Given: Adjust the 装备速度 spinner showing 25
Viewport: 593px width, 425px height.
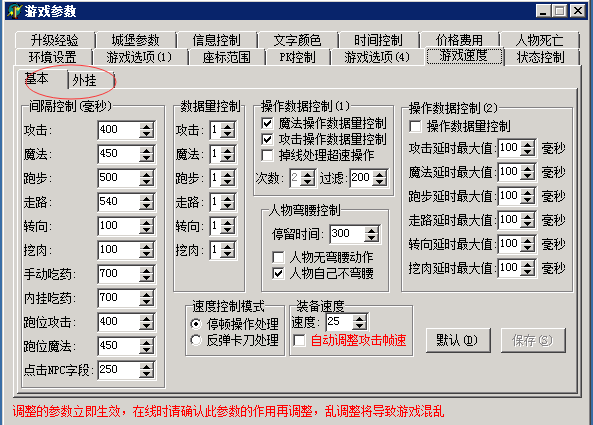Looking at the screenshot, I should pyautogui.click(x=360, y=322).
